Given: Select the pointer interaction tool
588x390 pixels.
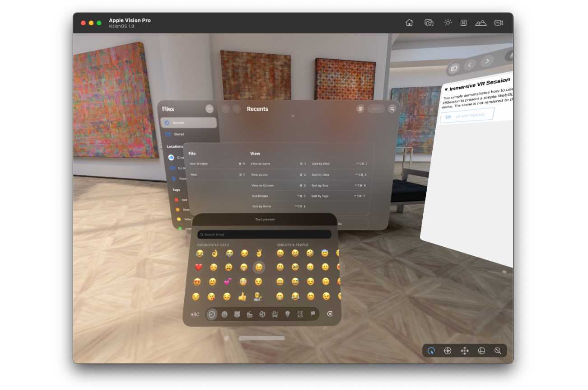Looking at the screenshot, I should point(431,351).
